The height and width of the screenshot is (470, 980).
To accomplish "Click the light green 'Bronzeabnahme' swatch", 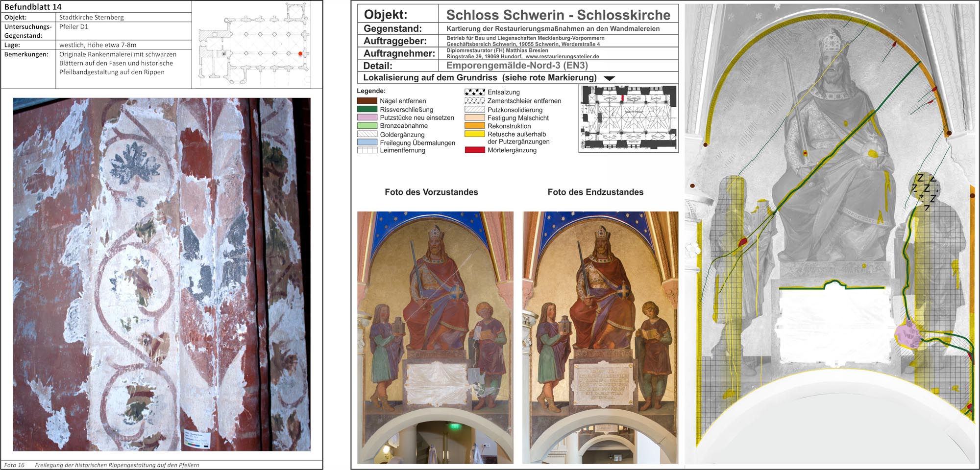I will 367,126.
